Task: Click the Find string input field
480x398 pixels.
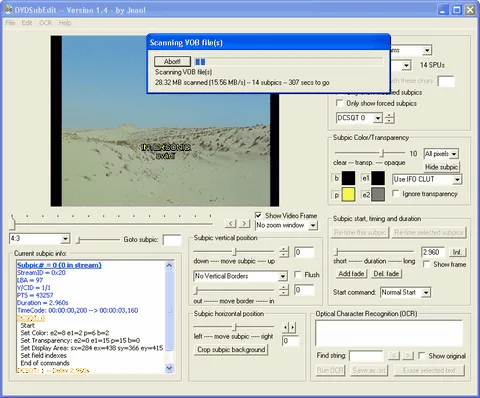Action: [367, 356]
